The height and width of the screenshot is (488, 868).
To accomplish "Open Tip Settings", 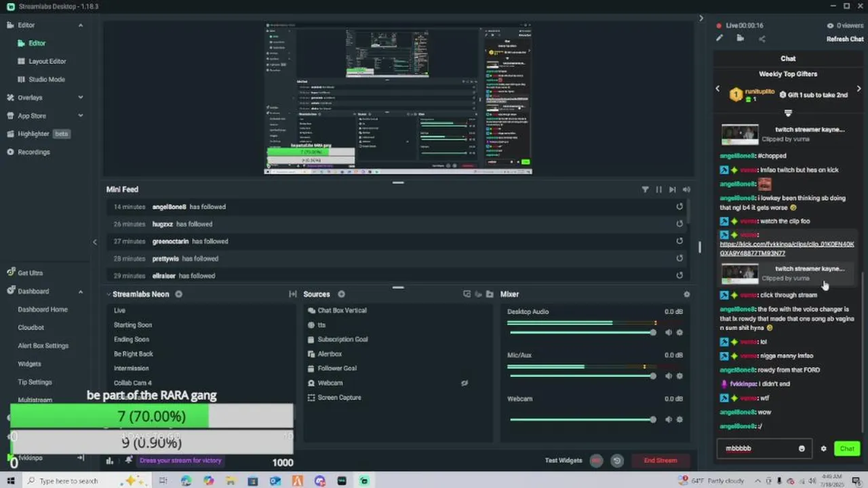I will (x=35, y=382).
